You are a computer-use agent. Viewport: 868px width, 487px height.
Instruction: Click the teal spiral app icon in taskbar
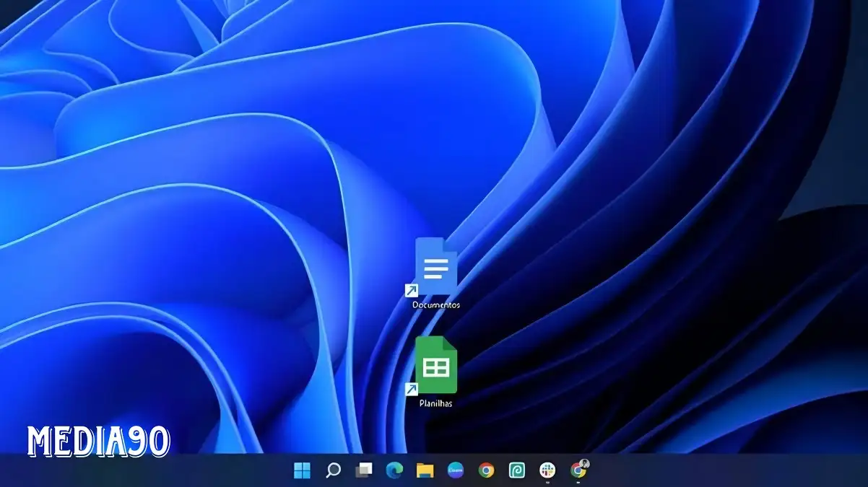tap(516, 470)
